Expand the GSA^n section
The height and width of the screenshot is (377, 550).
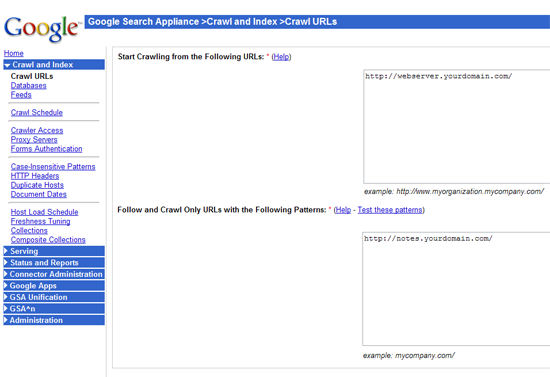pyautogui.click(x=54, y=309)
